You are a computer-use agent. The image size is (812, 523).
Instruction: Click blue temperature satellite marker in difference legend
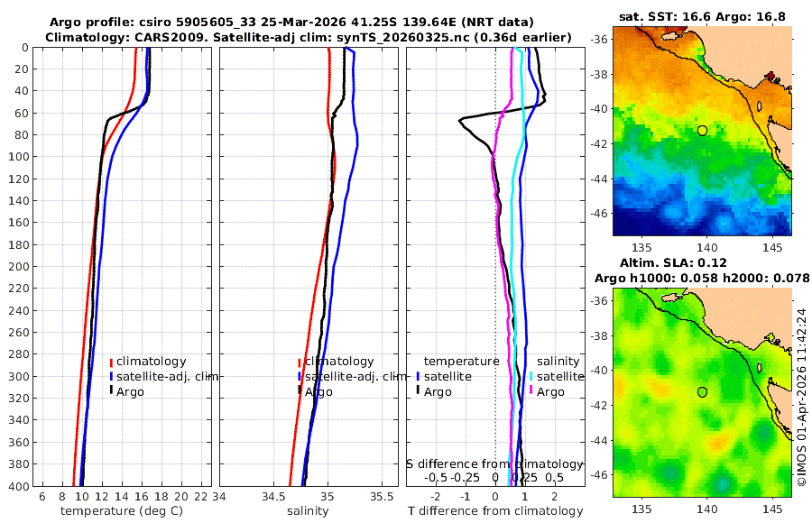pos(418,376)
